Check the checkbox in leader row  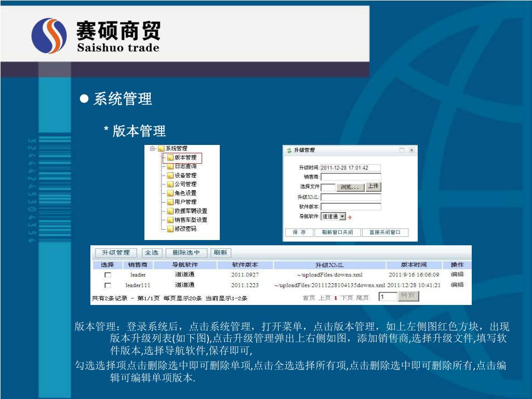pyautogui.click(x=108, y=275)
